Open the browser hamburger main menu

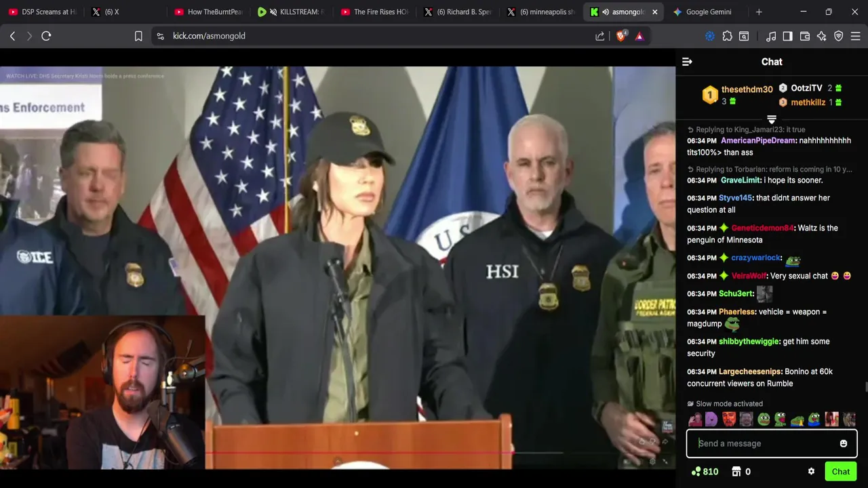(x=855, y=36)
